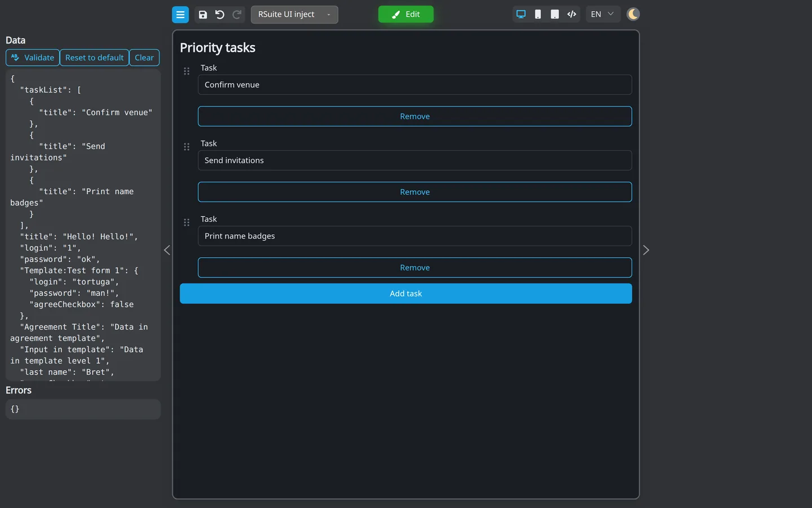The width and height of the screenshot is (812, 508).
Task: Grab the drag handle for Send invitations
Action: pos(187,147)
